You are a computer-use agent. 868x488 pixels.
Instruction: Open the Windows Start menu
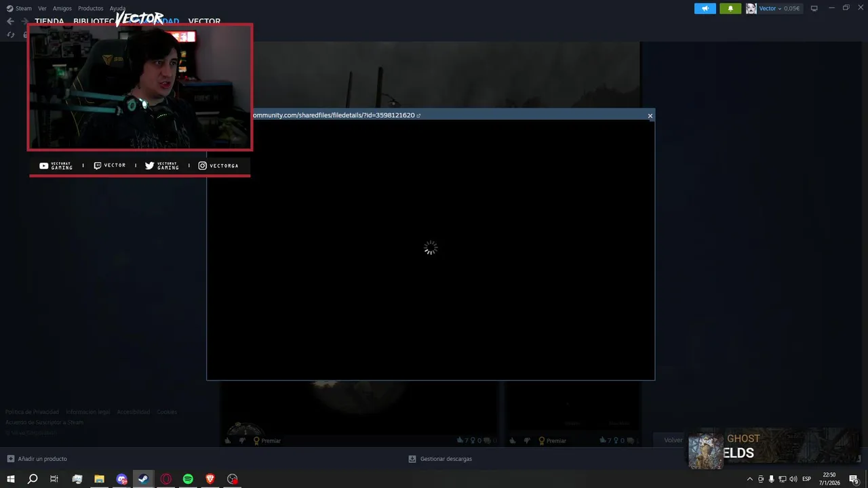pos(10,479)
